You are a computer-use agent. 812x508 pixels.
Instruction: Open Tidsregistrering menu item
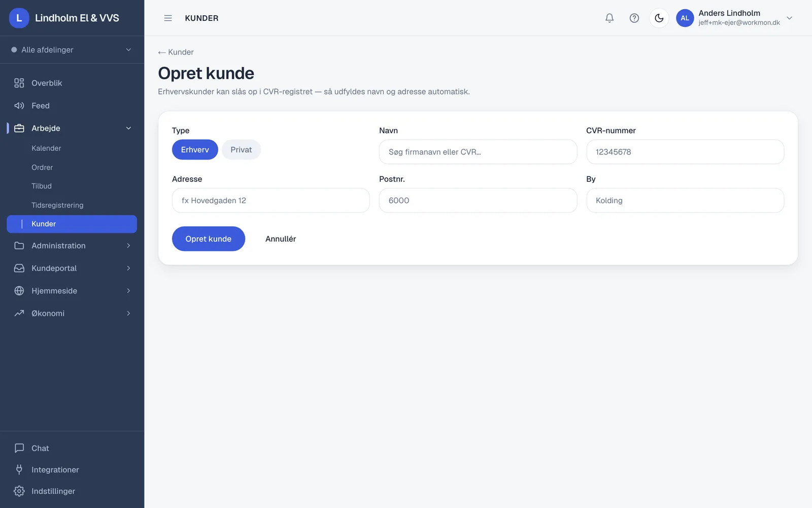coord(57,205)
